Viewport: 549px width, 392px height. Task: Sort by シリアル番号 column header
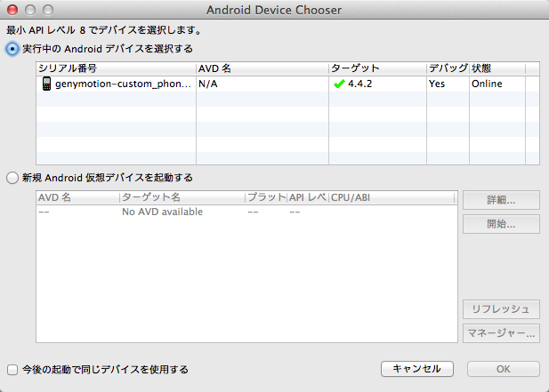pyautogui.click(x=116, y=68)
